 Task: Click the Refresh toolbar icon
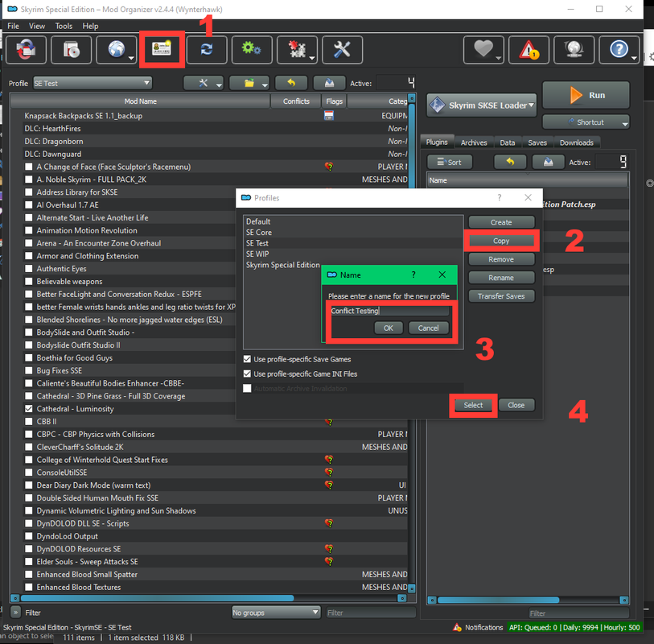207,50
